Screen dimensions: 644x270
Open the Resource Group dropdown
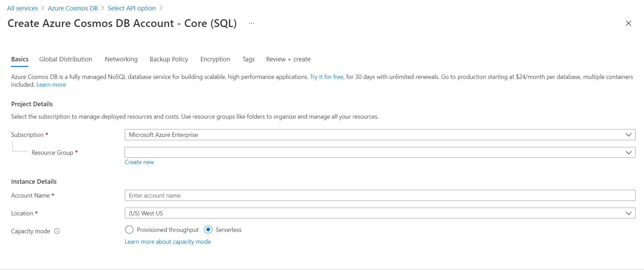click(x=380, y=153)
